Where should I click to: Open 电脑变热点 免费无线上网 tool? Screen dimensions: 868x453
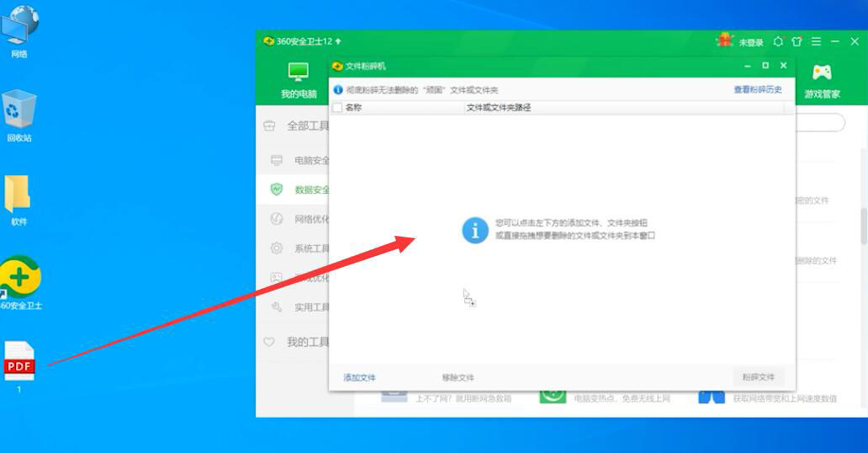point(605,397)
